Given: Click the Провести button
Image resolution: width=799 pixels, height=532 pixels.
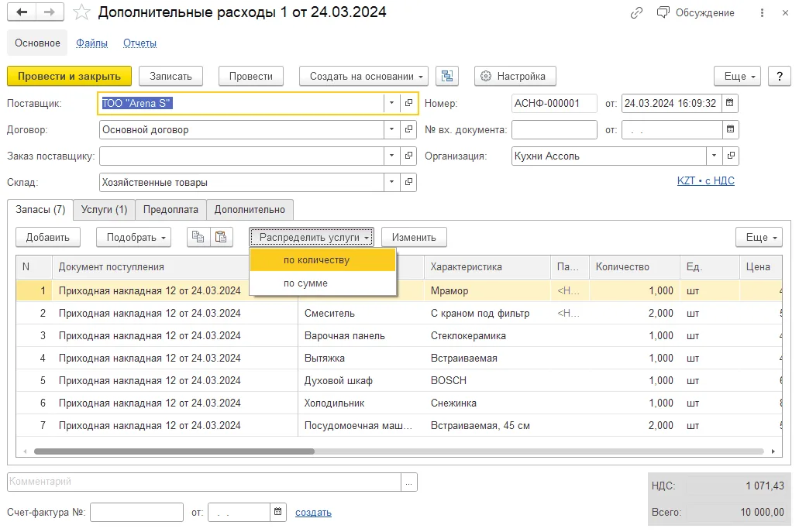Looking at the screenshot, I should 251,77.
